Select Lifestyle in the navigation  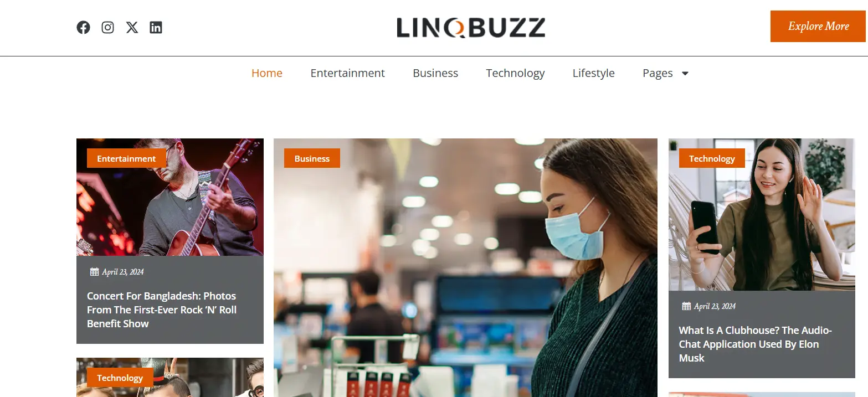593,73
